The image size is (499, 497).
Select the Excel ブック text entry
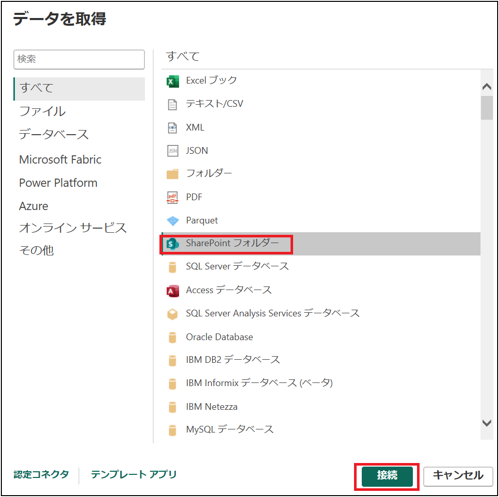[x=211, y=80]
